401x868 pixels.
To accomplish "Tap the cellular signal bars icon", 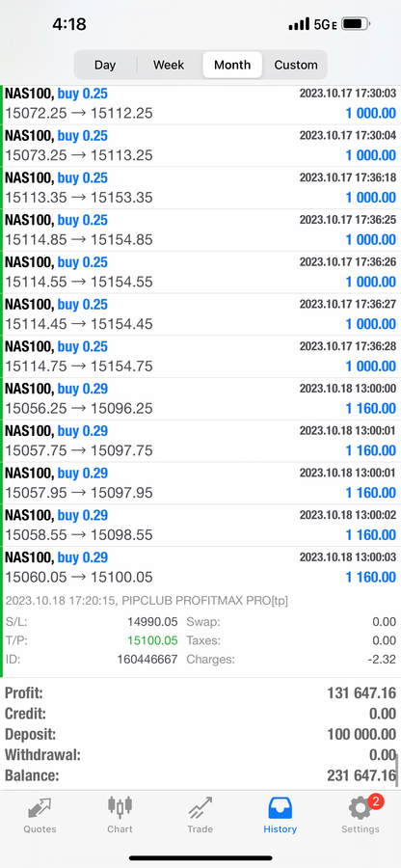I will click(x=299, y=24).
